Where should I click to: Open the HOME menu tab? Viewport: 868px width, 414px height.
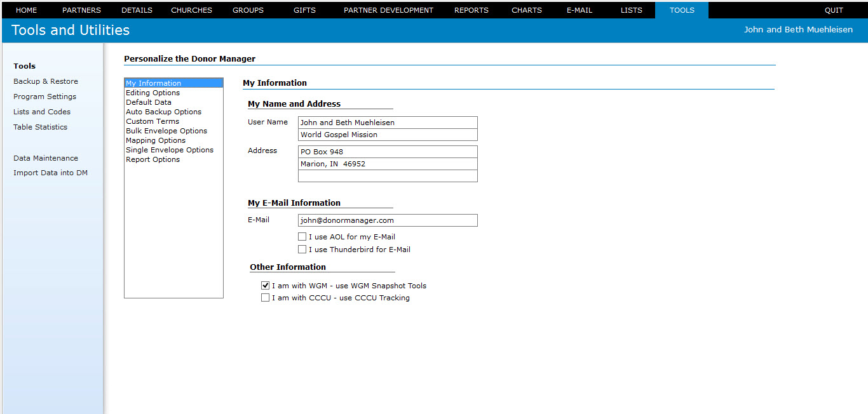[x=26, y=10]
